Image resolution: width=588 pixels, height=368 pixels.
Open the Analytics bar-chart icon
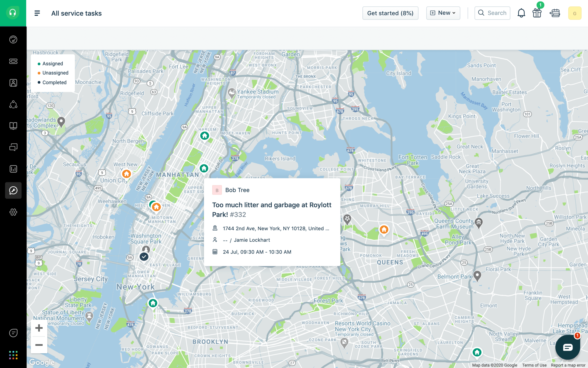click(x=13, y=169)
